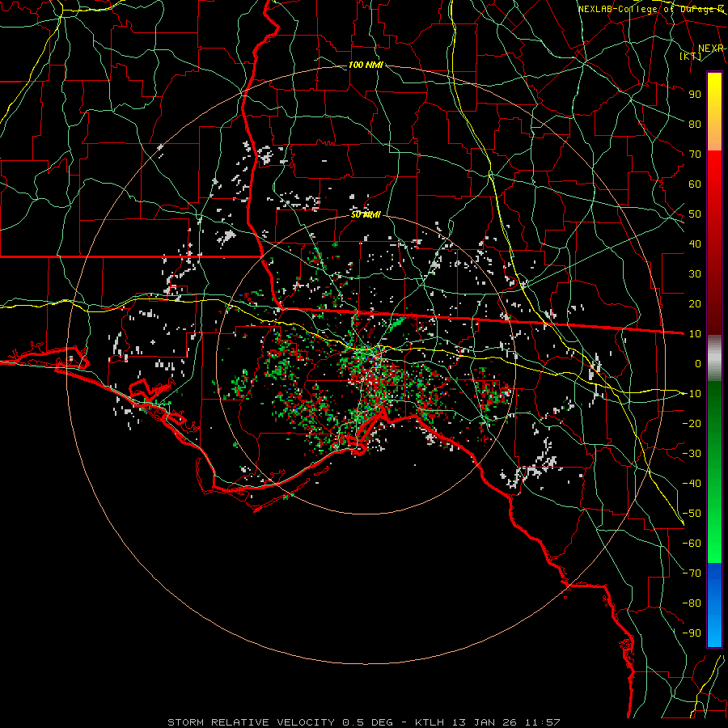Viewport: 728px width, 728px height.
Task: Click the -10 knot scale label
Action: point(692,394)
